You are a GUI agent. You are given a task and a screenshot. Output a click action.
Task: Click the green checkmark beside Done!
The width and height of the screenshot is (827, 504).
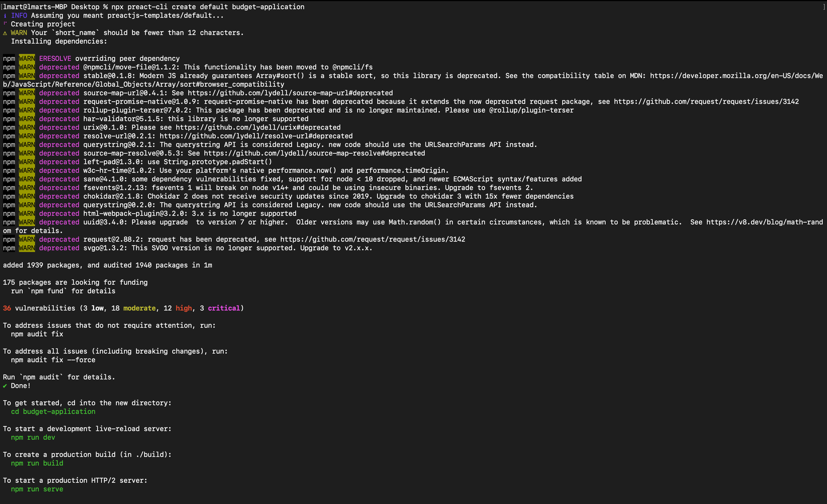(5, 386)
